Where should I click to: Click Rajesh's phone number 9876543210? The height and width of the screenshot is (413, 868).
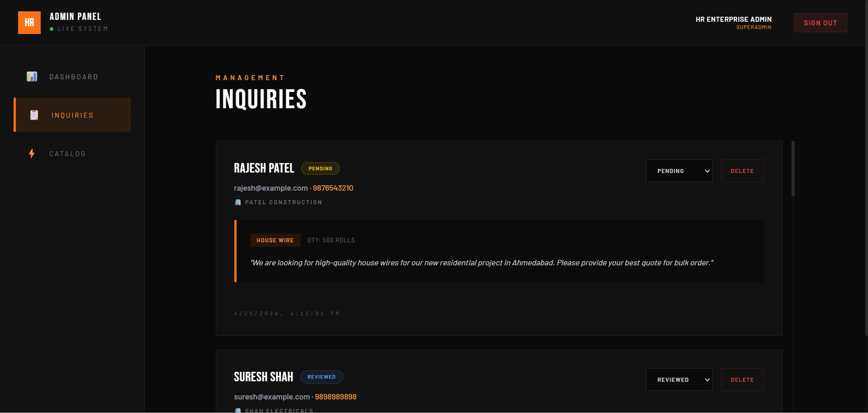coord(333,188)
